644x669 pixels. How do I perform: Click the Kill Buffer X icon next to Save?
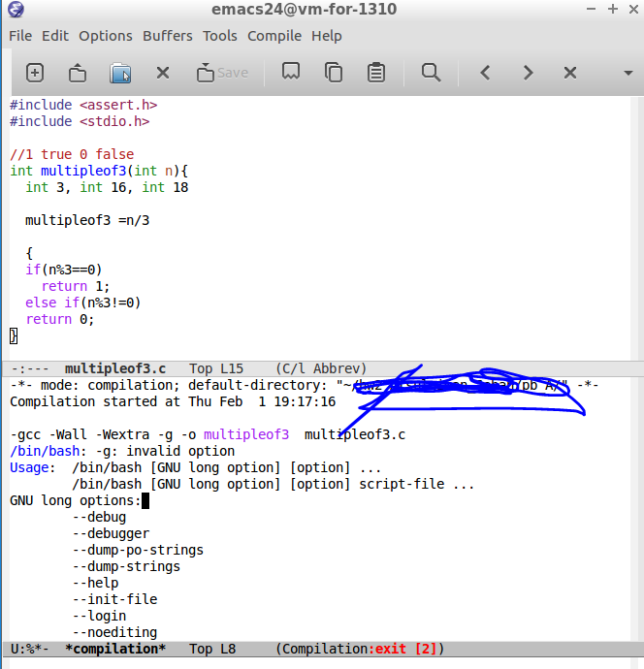point(163,73)
